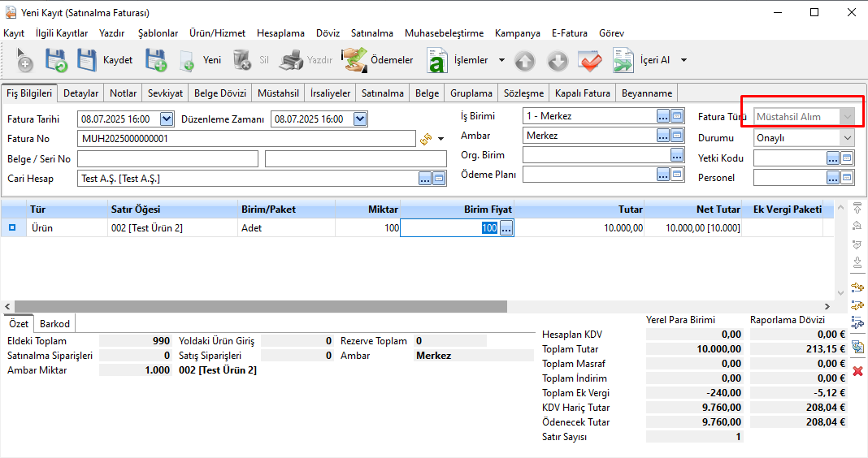The width and height of the screenshot is (868, 458).
Task: Switch to the Müstahsil tab
Action: [278, 93]
